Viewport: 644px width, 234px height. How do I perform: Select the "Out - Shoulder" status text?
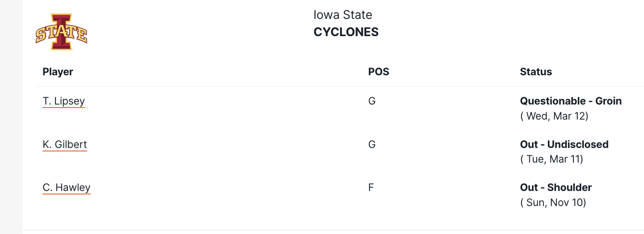[556, 188]
